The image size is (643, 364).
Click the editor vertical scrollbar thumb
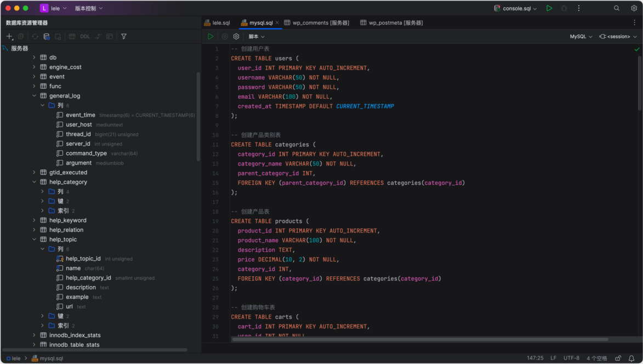click(639, 83)
